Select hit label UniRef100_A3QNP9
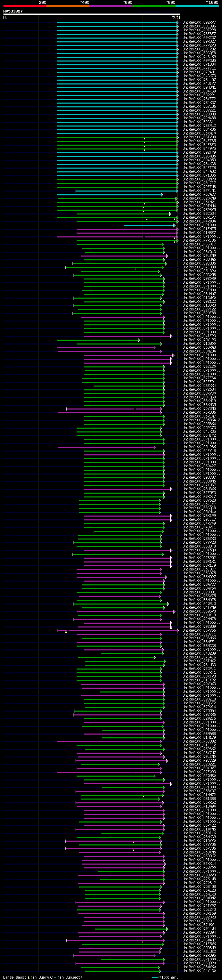Screen dimensions: 222x980 (199, 179)
